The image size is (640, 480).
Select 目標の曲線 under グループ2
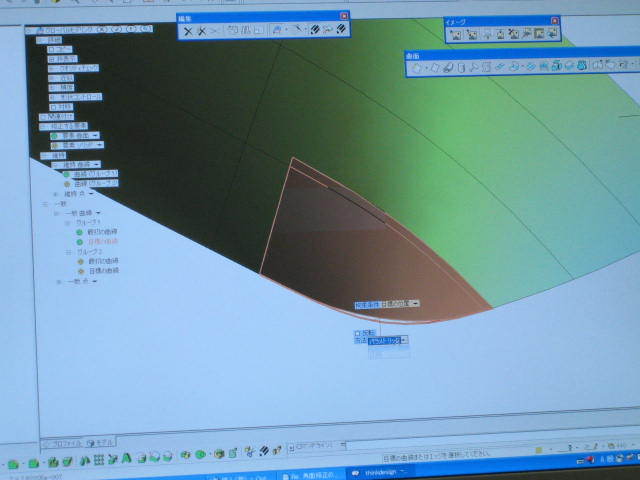click(x=98, y=271)
